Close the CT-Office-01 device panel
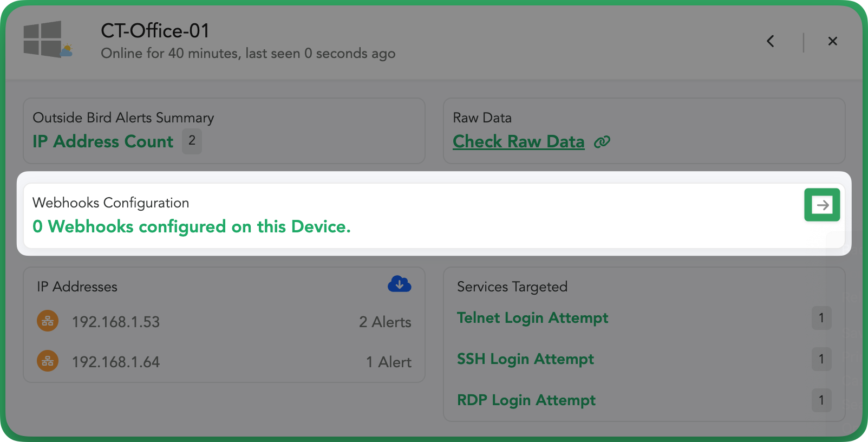This screenshot has height=442, width=868. [x=833, y=41]
